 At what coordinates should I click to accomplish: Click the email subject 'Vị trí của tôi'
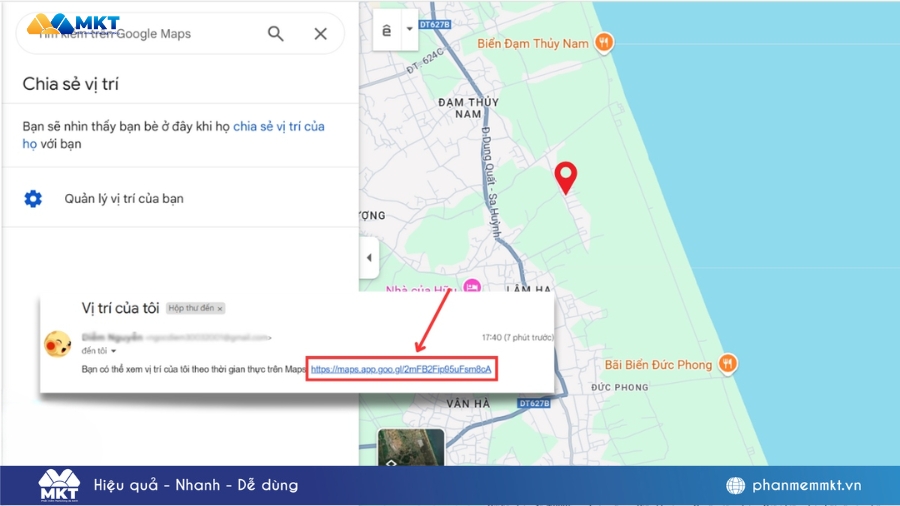tap(120, 308)
